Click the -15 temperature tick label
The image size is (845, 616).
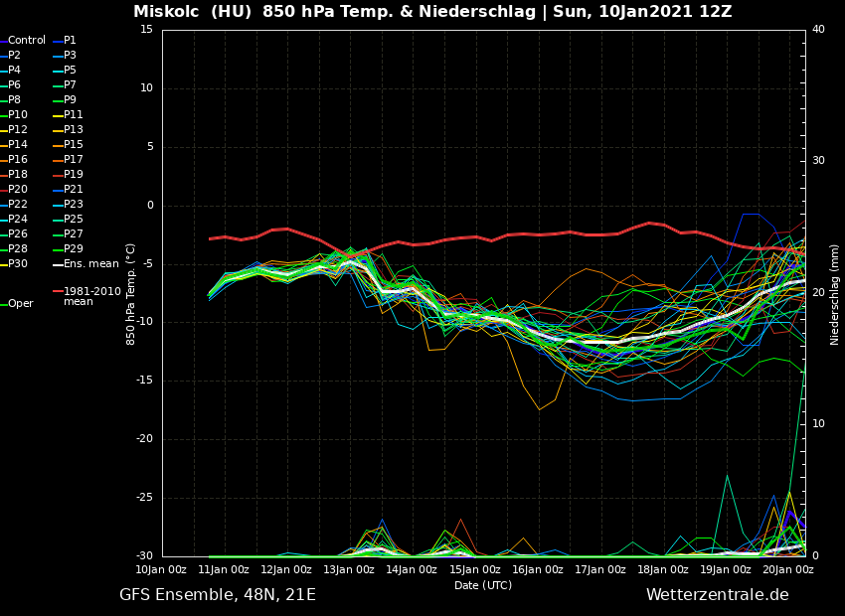[145, 381]
